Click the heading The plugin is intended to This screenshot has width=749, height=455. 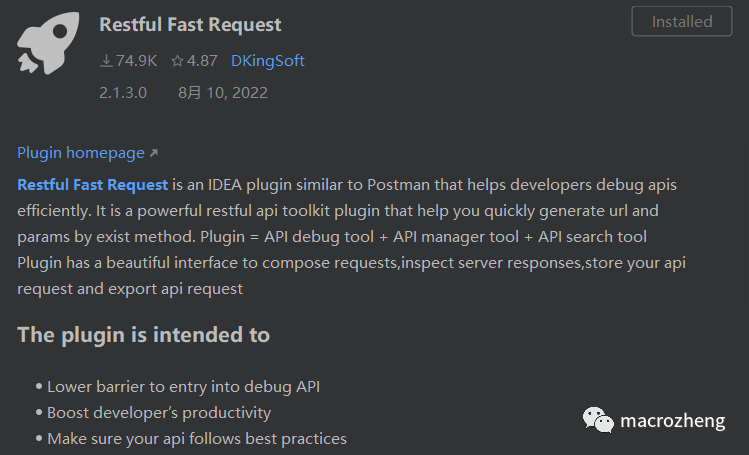pos(143,335)
